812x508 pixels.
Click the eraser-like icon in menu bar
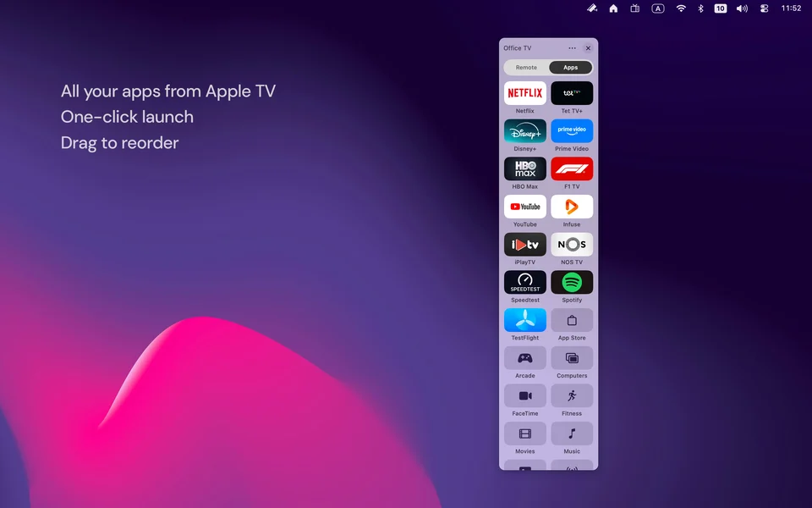tap(592, 8)
